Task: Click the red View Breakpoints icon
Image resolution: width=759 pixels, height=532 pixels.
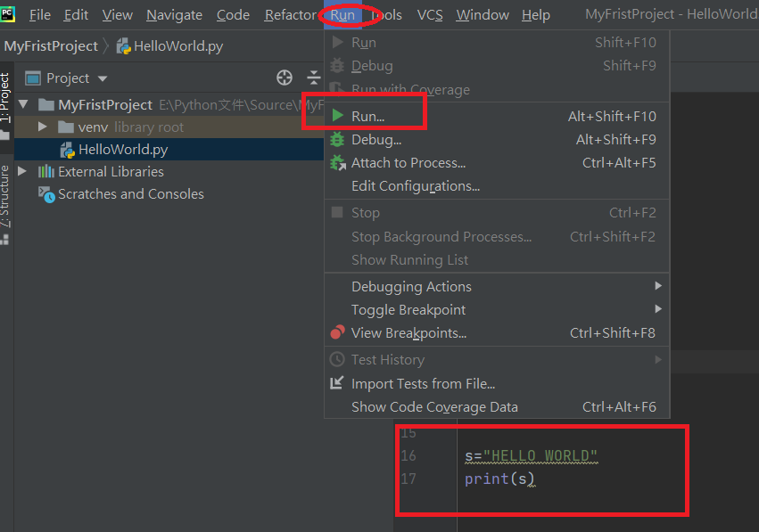Action: point(336,332)
